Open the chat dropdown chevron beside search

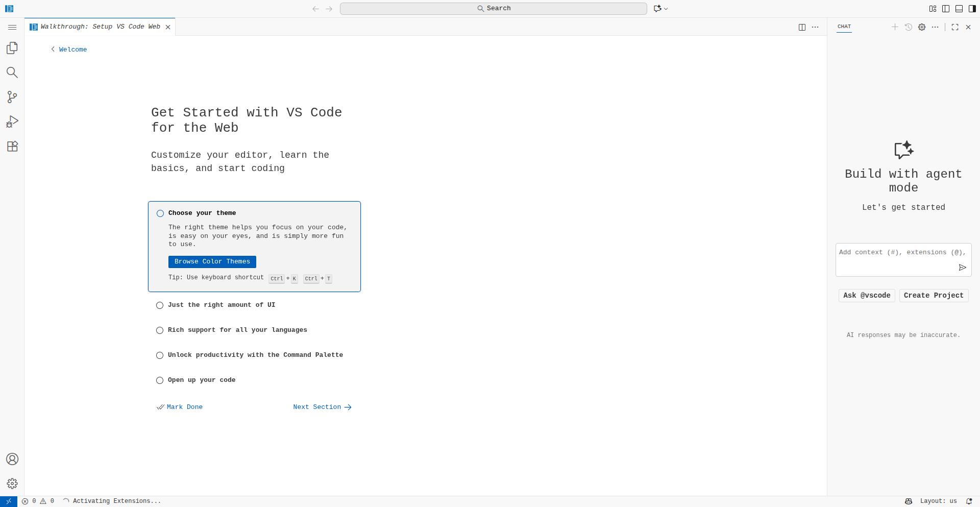666,9
